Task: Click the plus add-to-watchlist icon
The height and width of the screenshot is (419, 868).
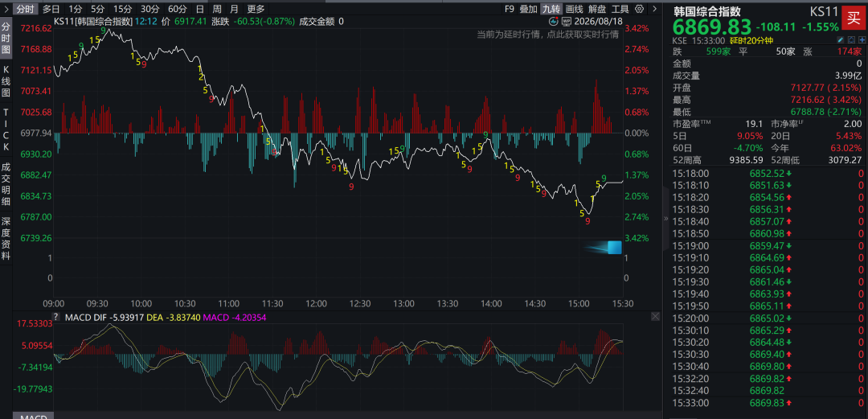Action: click(862, 40)
